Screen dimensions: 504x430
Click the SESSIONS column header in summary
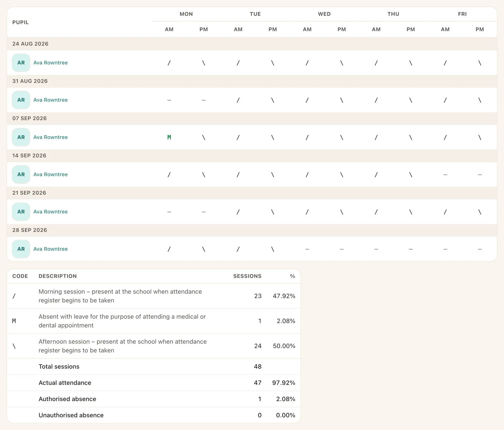(247, 276)
